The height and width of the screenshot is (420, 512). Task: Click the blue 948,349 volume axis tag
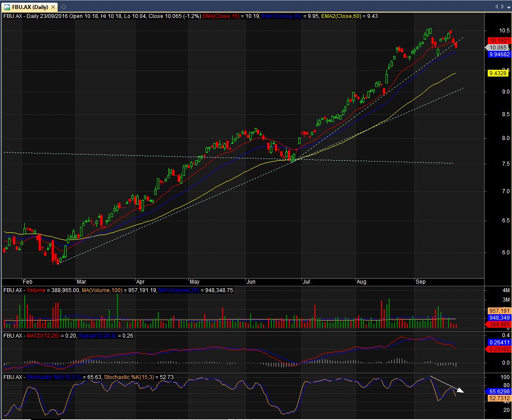(499, 318)
